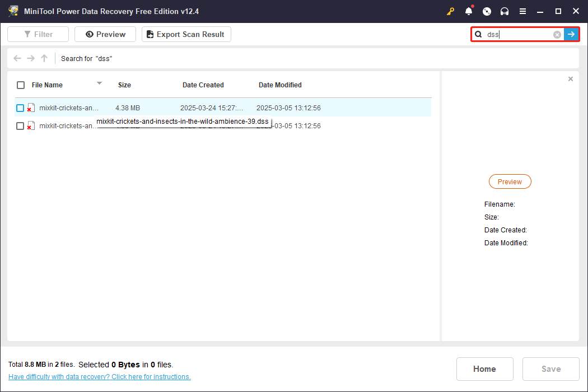Minimize the MiniTool window
The height and width of the screenshot is (392, 588).
[x=540, y=12]
